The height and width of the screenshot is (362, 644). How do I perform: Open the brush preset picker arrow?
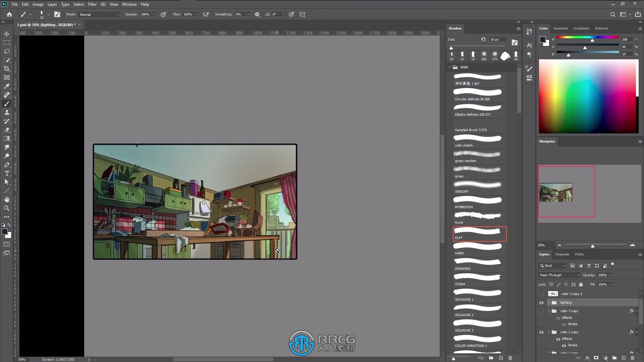coord(48,14)
